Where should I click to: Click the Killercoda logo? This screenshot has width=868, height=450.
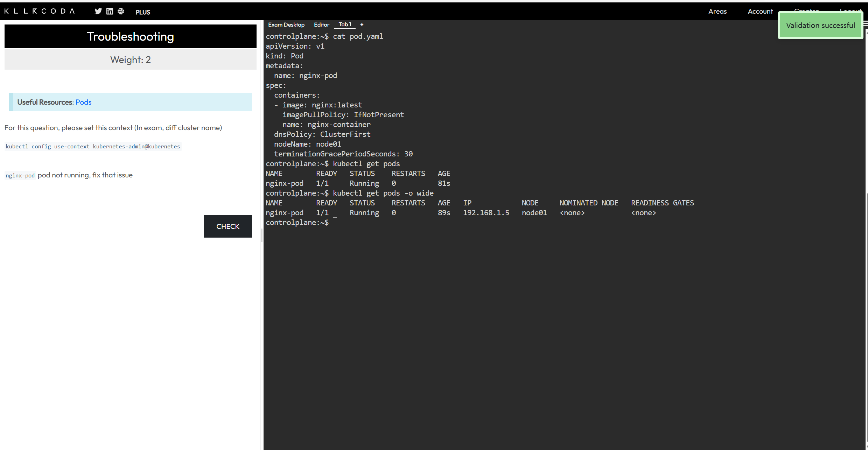pos(40,11)
